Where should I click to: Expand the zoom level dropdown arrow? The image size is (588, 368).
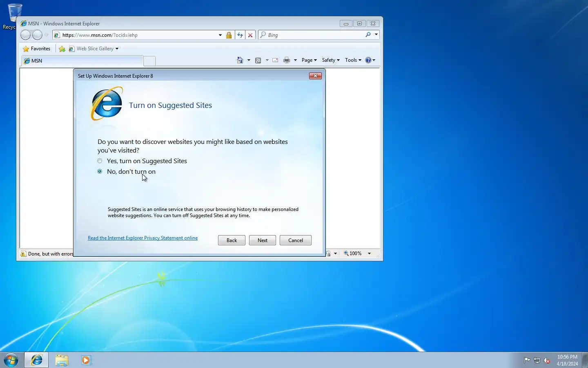pyautogui.click(x=369, y=254)
